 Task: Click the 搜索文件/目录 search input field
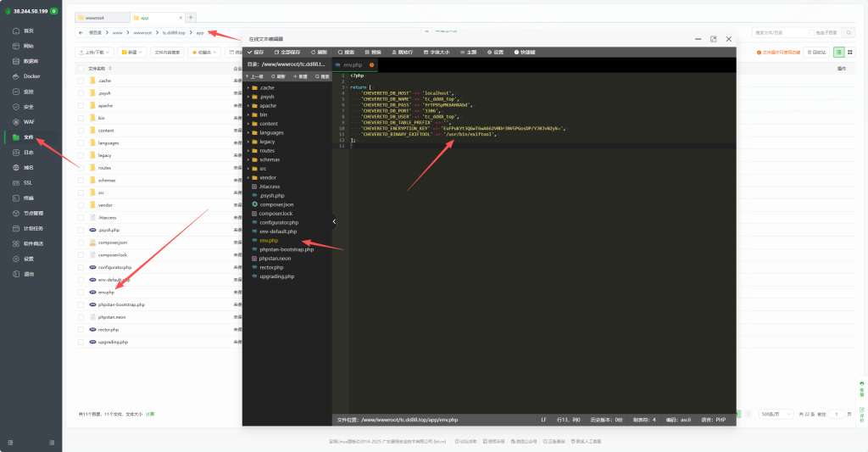point(765,32)
